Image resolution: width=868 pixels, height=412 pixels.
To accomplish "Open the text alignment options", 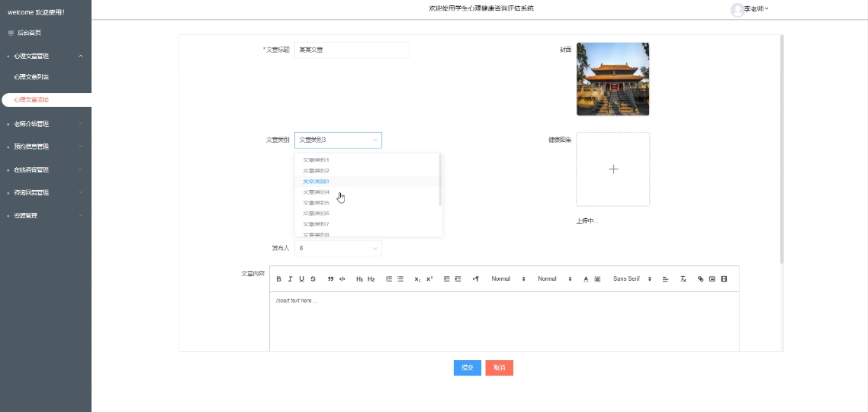I will [x=665, y=279].
